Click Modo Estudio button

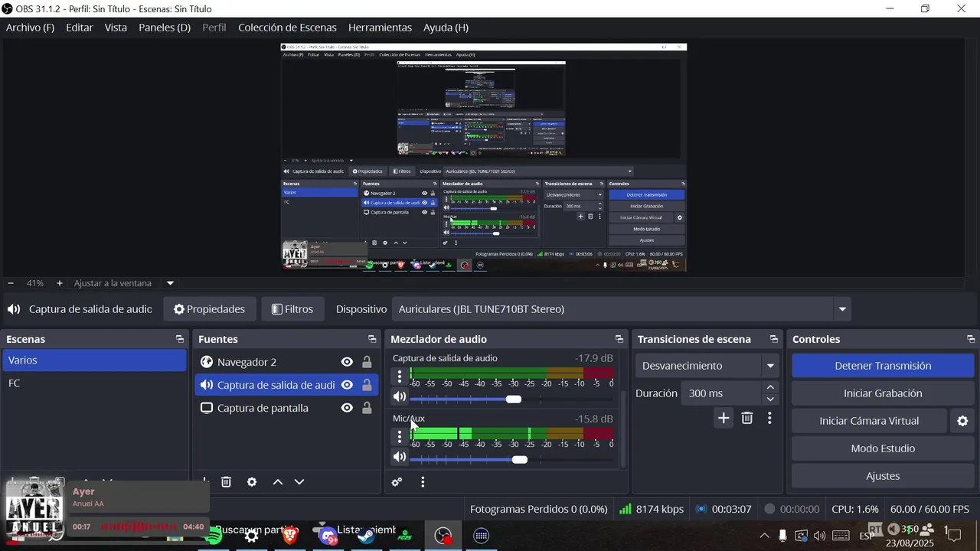click(x=883, y=448)
